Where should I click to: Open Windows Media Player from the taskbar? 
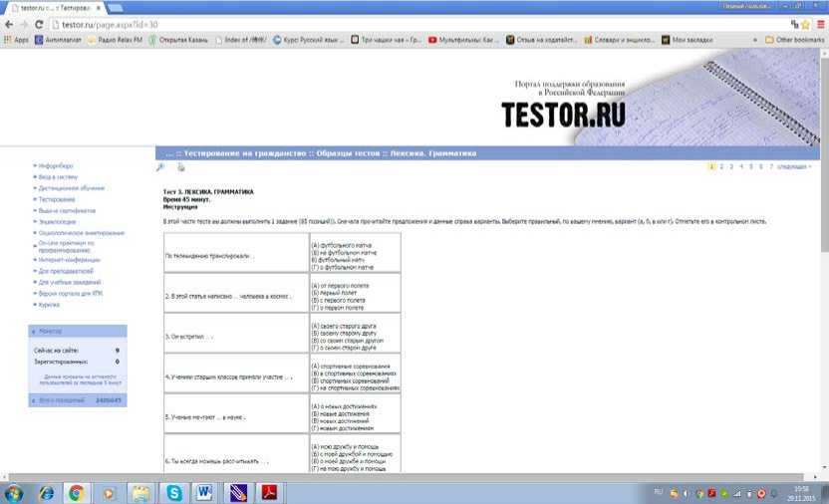pyautogui.click(x=109, y=493)
